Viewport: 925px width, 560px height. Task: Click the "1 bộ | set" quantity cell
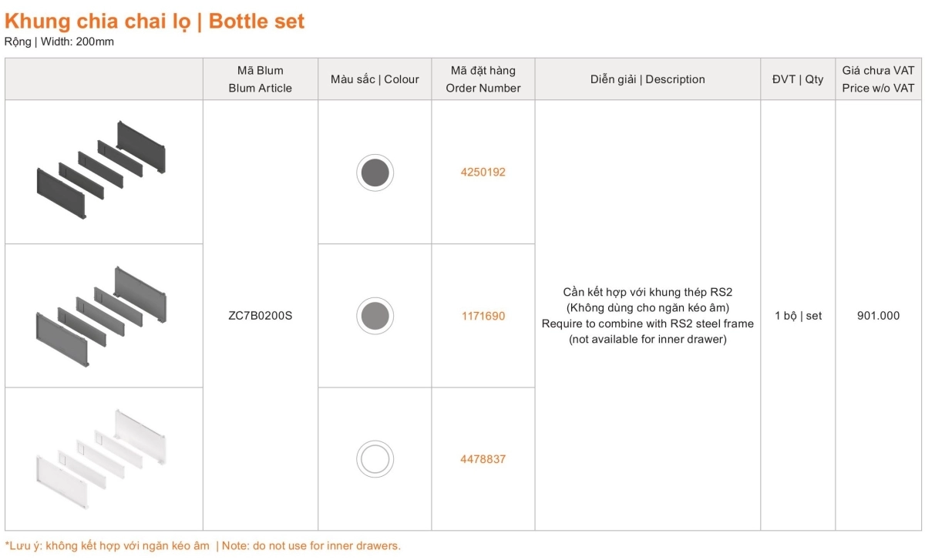[x=798, y=316]
